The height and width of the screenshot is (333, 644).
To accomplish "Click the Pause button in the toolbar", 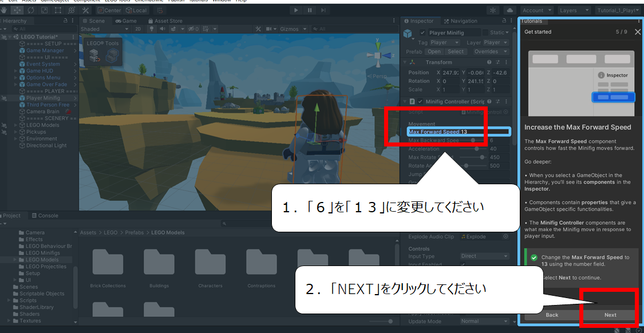I will click(x=310, y=10).
